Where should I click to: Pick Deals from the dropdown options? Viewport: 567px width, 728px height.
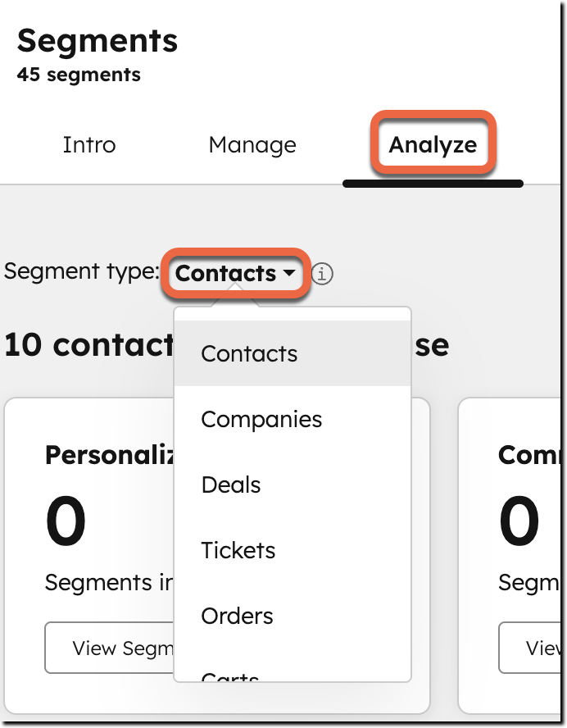[x=230, y=485]
